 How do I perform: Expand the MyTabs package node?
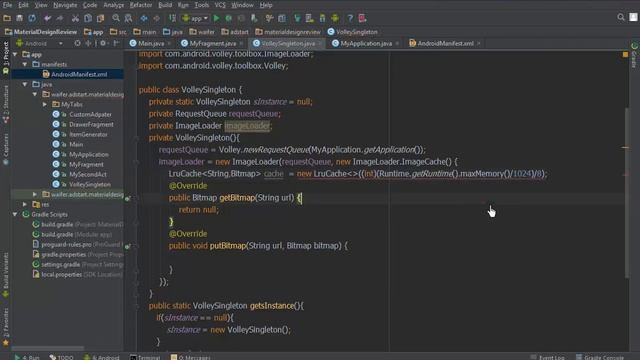(x=45, y=104)
